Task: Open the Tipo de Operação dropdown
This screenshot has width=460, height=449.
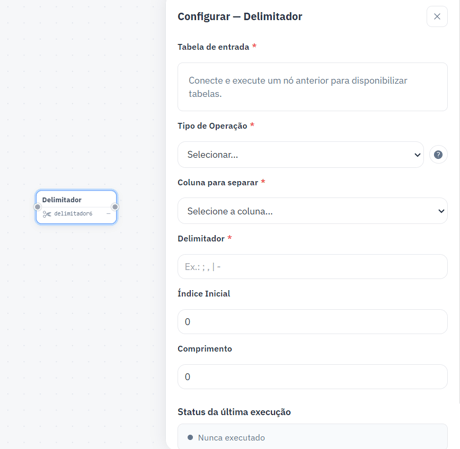Action: point(301,155)
